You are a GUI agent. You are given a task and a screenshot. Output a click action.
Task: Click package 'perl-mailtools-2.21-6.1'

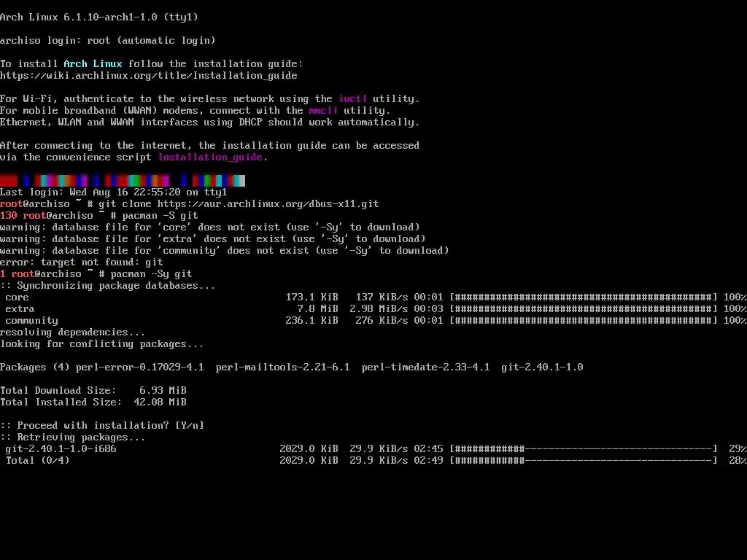point(282,367)
